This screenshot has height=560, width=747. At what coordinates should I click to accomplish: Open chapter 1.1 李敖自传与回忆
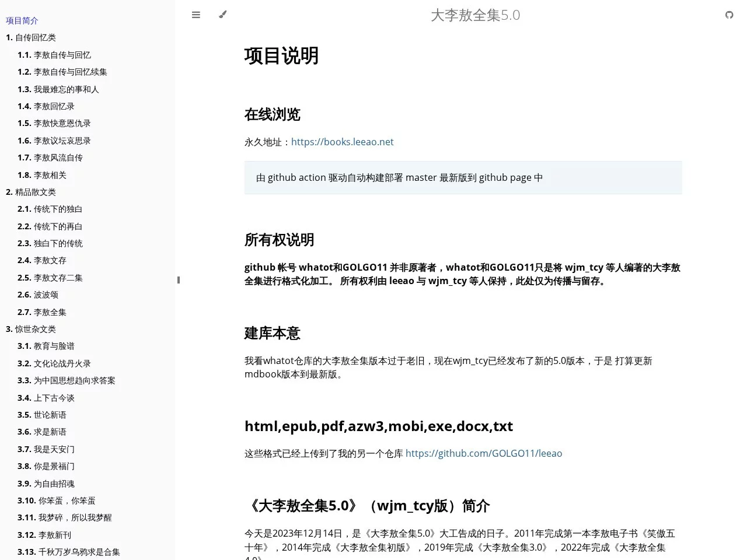coord(54,55)
